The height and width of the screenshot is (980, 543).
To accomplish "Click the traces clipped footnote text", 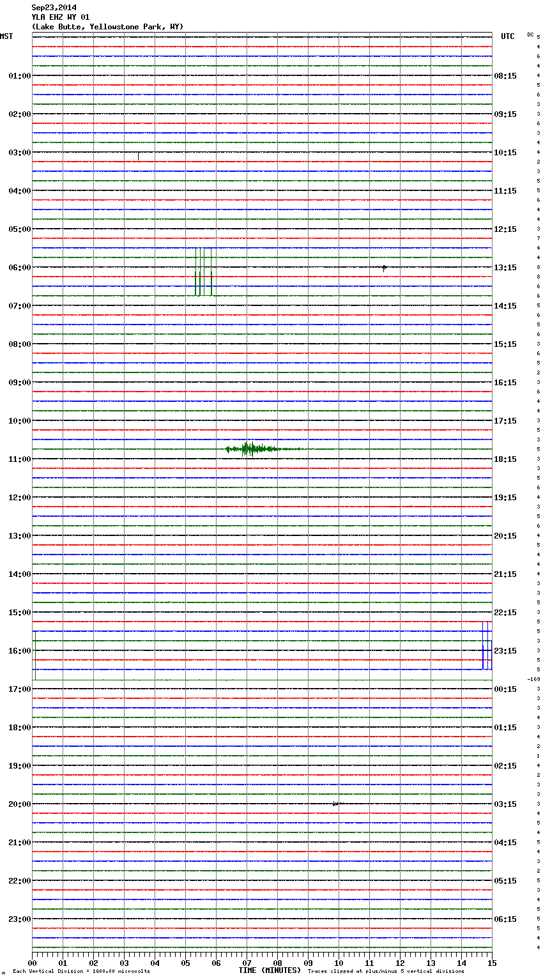I will click(x=386, y=972).
